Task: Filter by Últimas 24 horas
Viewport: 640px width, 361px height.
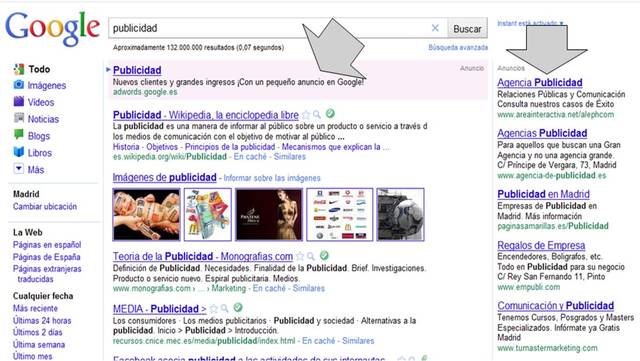Action: tap(42, 321)
